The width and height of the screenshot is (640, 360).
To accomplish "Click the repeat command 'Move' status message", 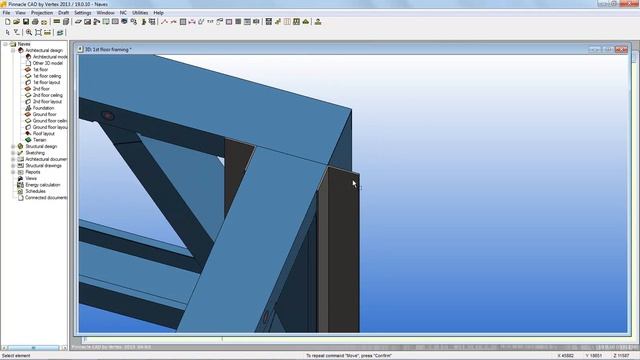I will 349,356.
